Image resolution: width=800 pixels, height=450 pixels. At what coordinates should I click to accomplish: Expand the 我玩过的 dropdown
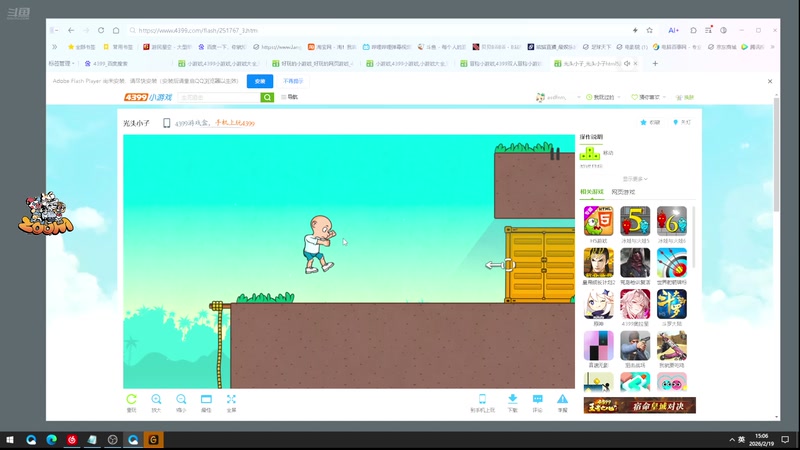point(603,97)
